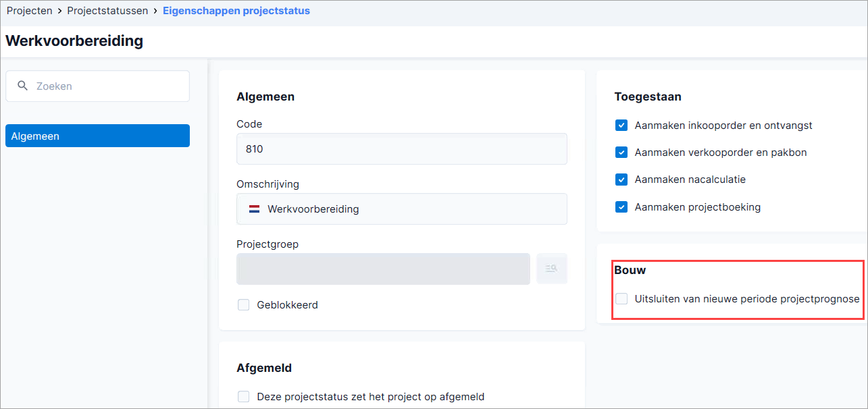Click the first breadcrumb separator chevron
Viewport: 868px width, 409px height.
click(x=59, y=11)
